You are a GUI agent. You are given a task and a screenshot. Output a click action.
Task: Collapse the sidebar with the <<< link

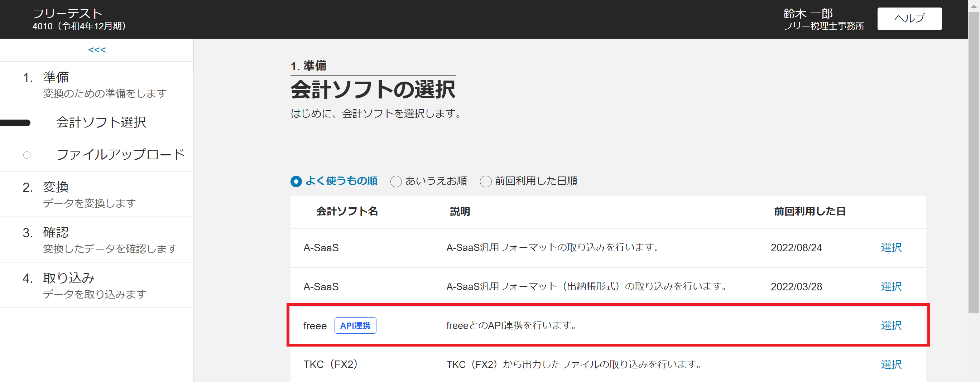pos(97,50)
